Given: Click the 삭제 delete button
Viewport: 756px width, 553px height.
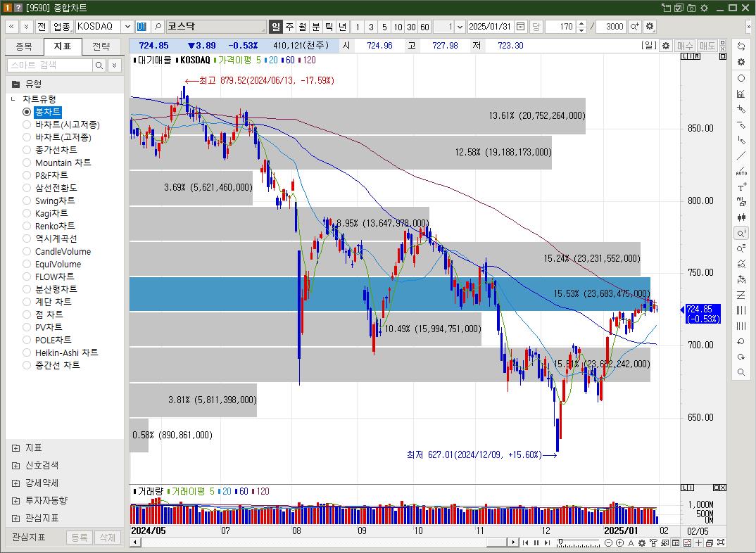Looking at the screenshot, I should click(107, 537).
